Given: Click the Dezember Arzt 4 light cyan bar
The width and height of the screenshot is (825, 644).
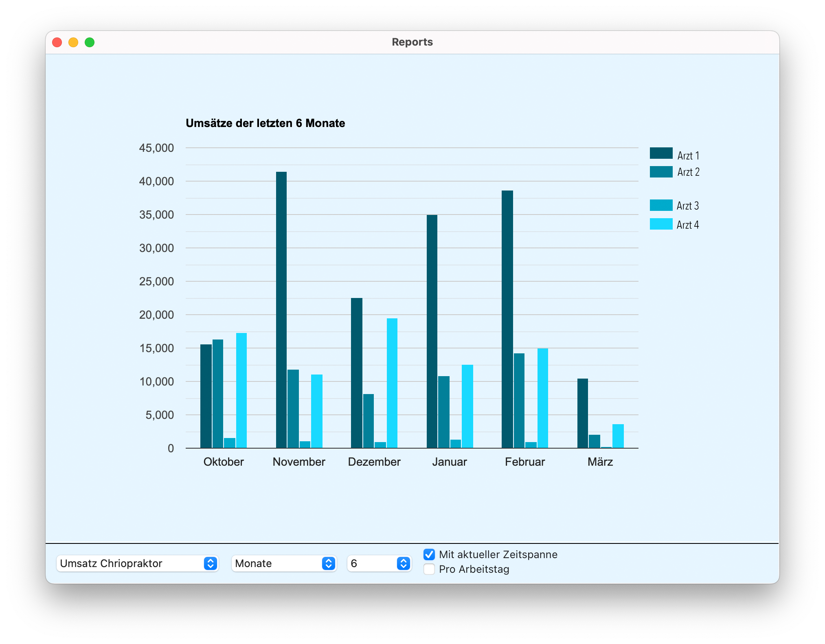Looking at the screenshot, I should pyautogui.click(x=392, y=383).
